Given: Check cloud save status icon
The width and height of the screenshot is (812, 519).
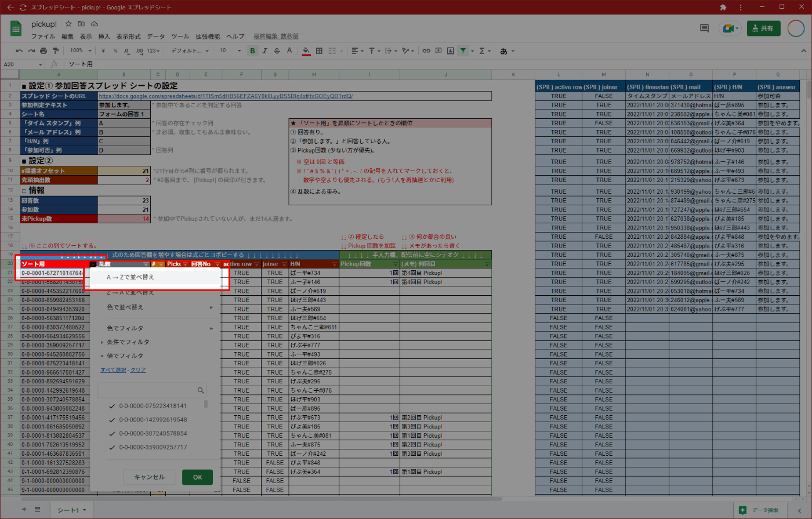Looking at the screenshot, I should 94,24.
